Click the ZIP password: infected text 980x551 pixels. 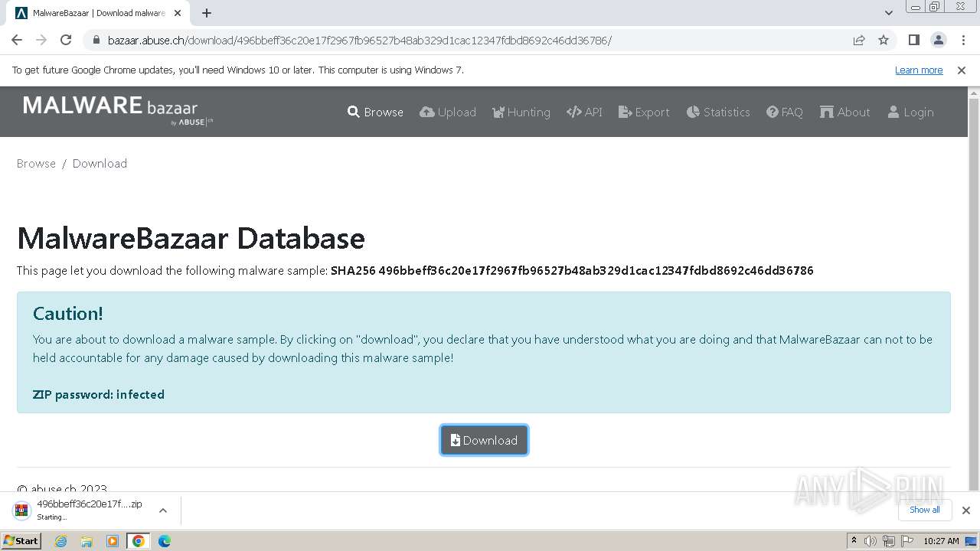point(99,395)
